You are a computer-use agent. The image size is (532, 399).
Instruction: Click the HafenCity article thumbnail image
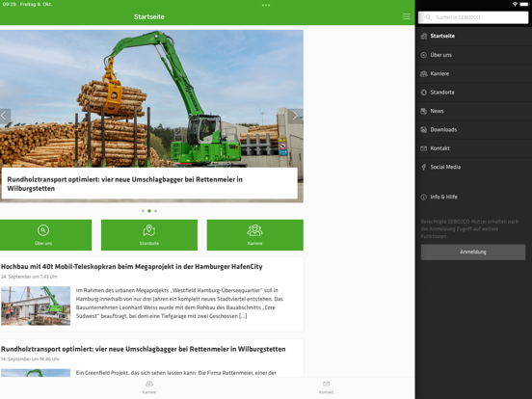(x=36, y=306)
